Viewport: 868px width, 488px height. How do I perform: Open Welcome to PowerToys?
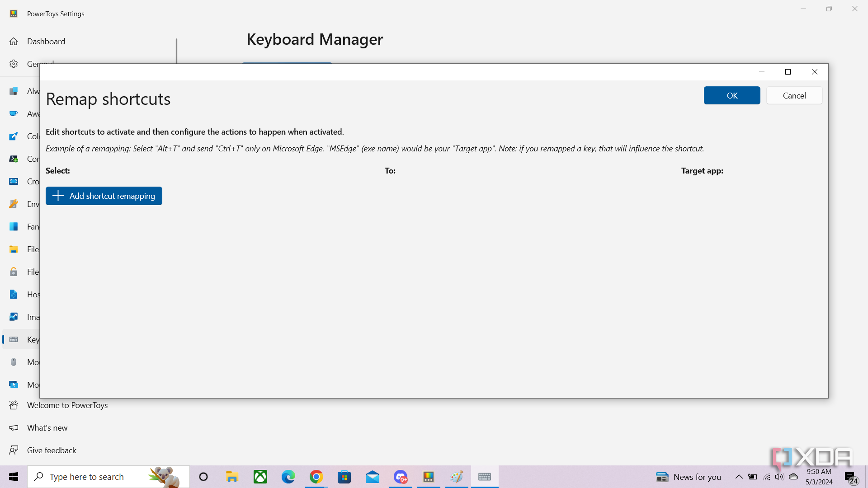coord(67,405)
